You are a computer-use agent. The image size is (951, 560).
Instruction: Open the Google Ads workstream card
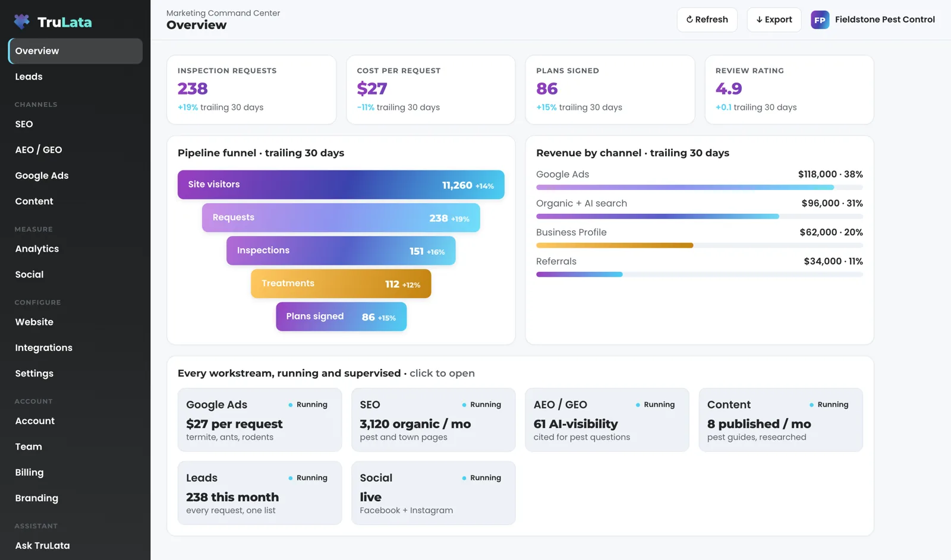point(260,420)
